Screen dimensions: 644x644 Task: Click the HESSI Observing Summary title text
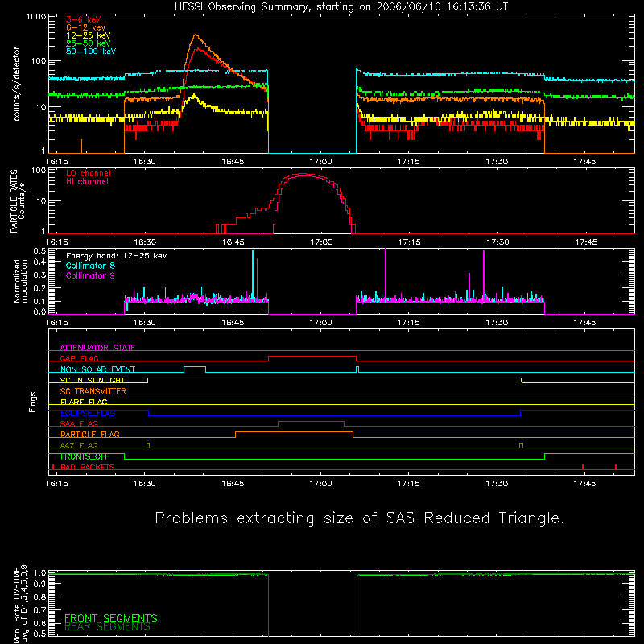[x=341, y=7]
